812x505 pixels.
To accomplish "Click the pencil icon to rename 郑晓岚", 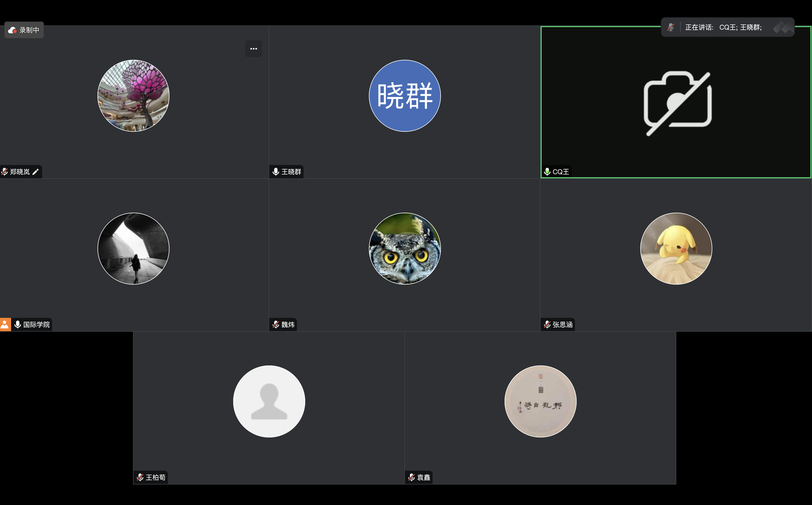I will click(36, 172).
